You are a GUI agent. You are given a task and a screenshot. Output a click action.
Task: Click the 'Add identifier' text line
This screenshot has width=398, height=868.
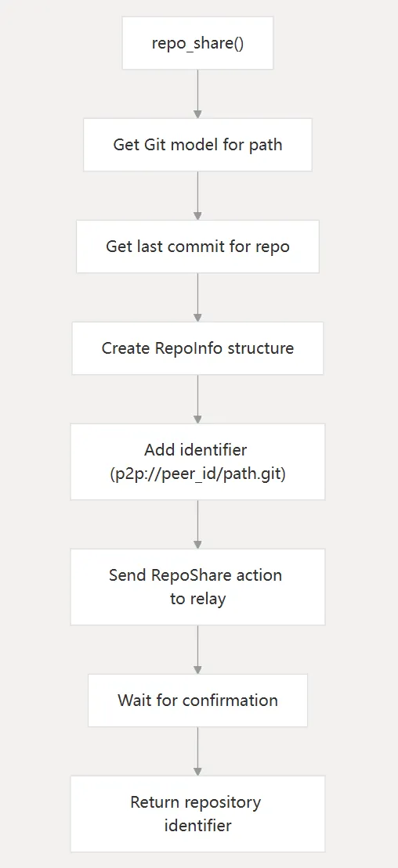pyautogui.click(x=195, y=449)
